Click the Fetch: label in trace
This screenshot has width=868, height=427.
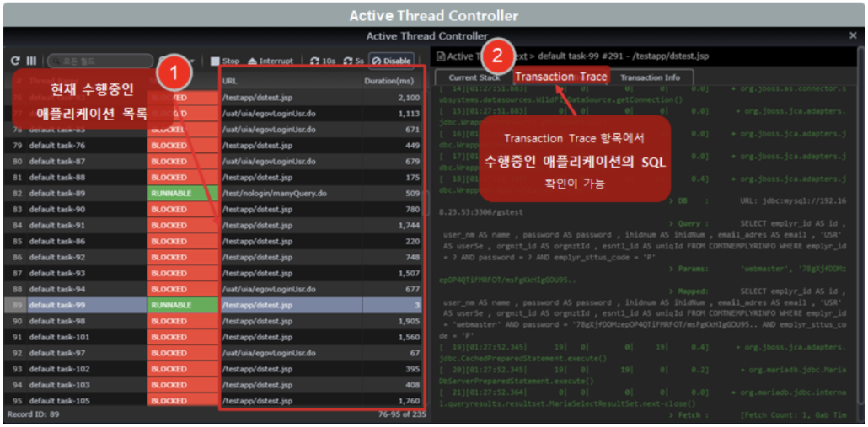coord(689,415)
